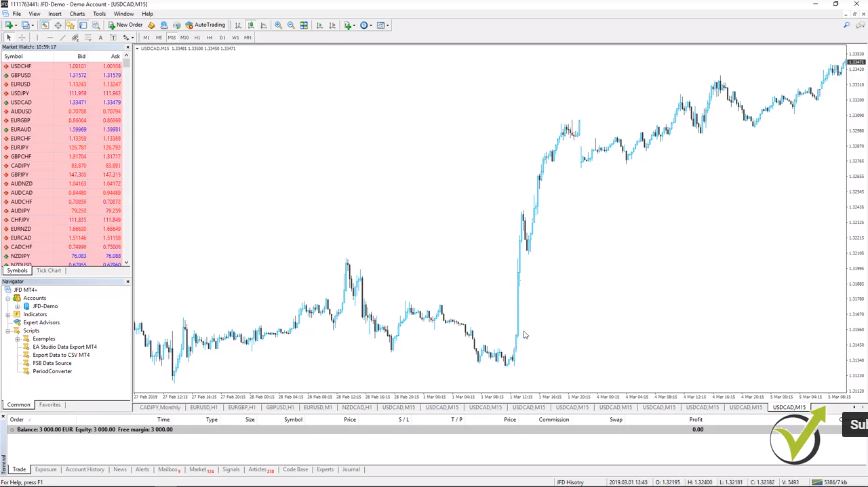Image resolution: width=868 pixels, height=487 pixels.
Task: Open the Indicators list dropdown icon
Action: [x=349, y=25]
